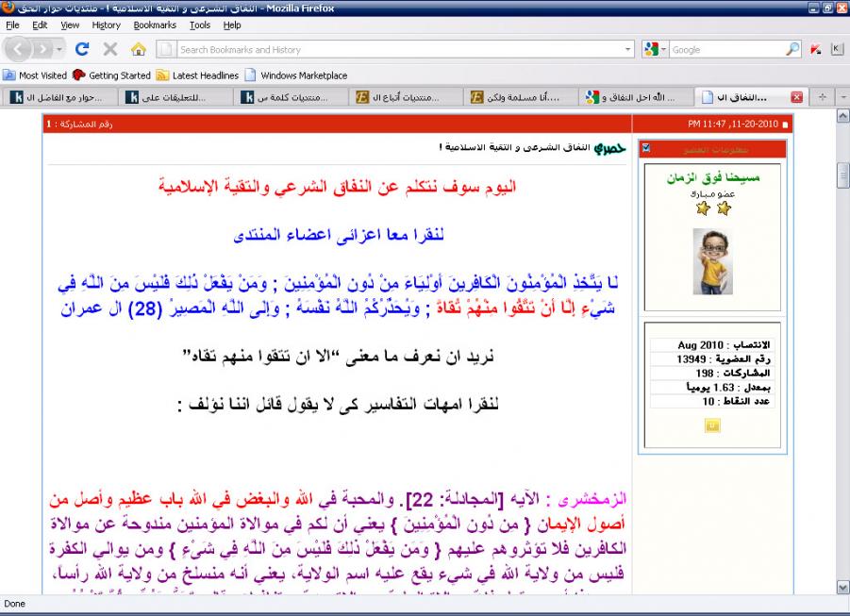The height and width of the screenshot is (616, 850).
Task: Close the active tab with red X
Action: pos(796,97)
